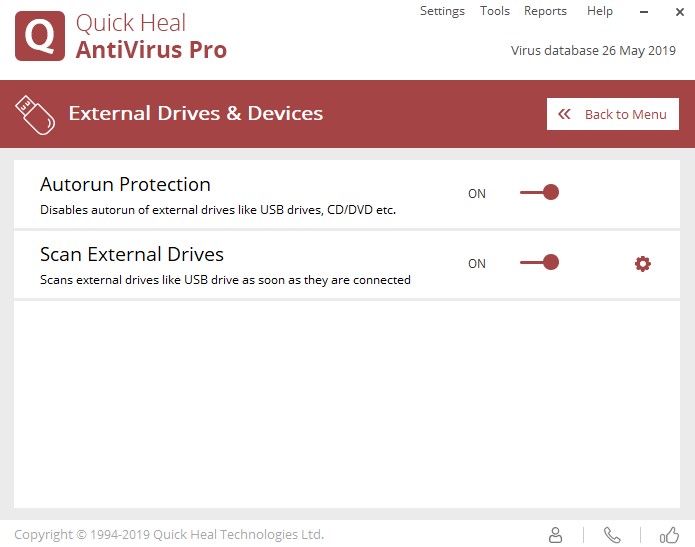The image size is (695, 547).
Task: Open the Help menu
Action: pyautogui.click(x=600, y=11)
